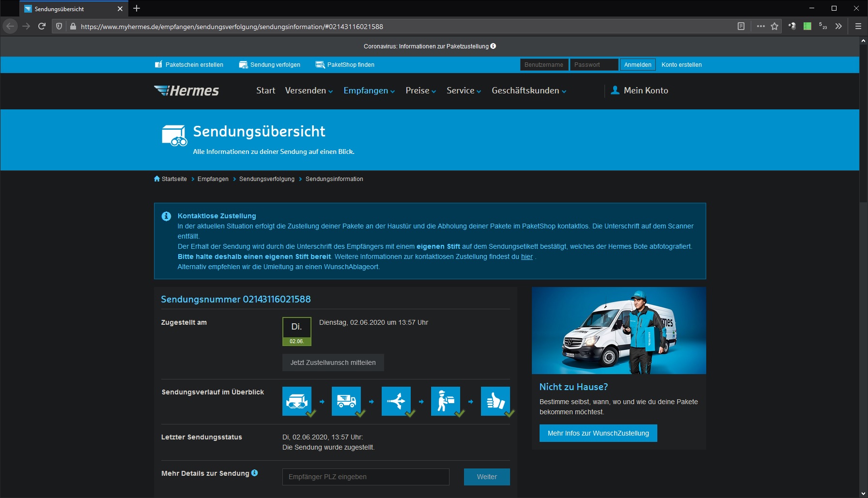Click the Hermes logo
The height and width of the screenshot is (498, 868).
point(186,91)
